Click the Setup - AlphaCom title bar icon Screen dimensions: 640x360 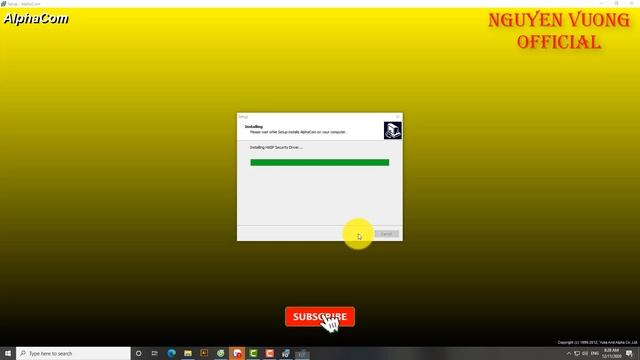[4, 4]
